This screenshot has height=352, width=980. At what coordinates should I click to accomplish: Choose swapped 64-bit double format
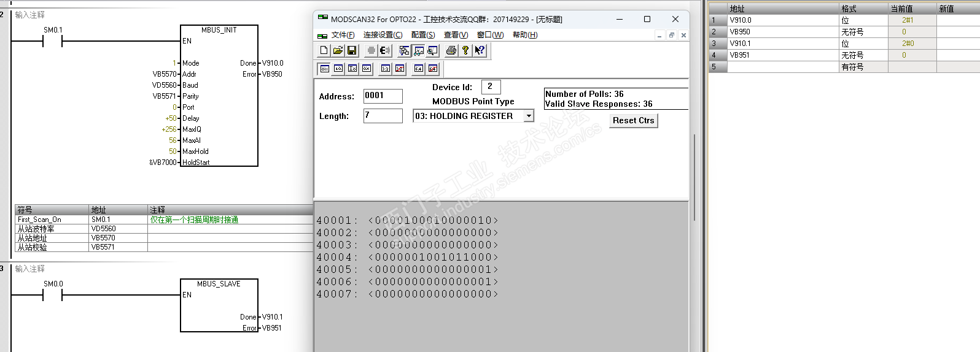(433, 69)
